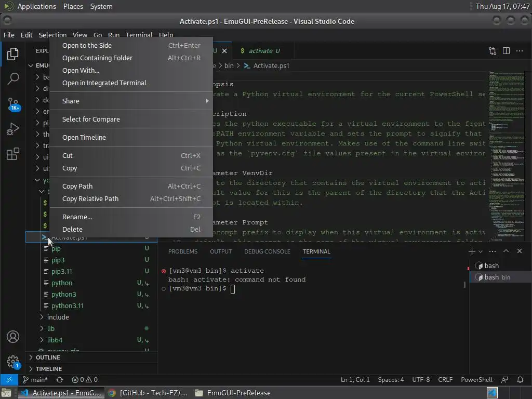Close the terminal panel

(520, 251)
